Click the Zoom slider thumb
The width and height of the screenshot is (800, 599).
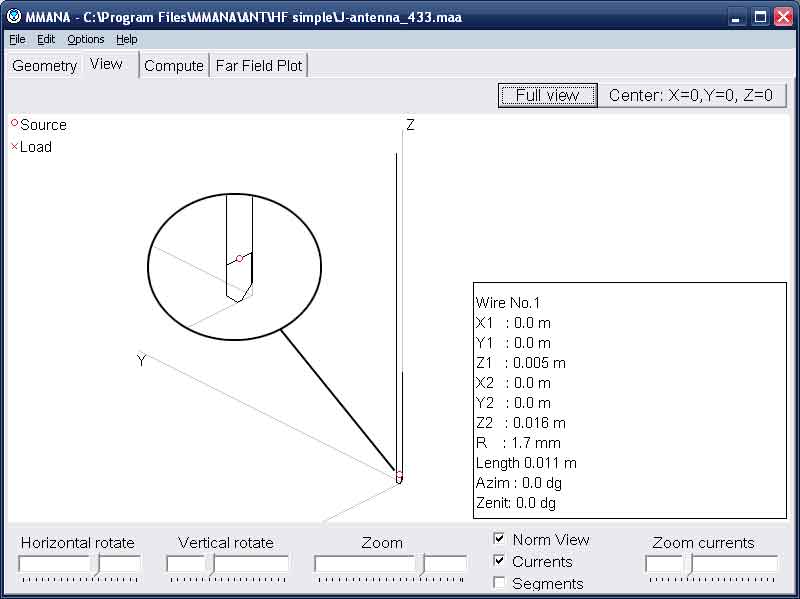[421, 565]
